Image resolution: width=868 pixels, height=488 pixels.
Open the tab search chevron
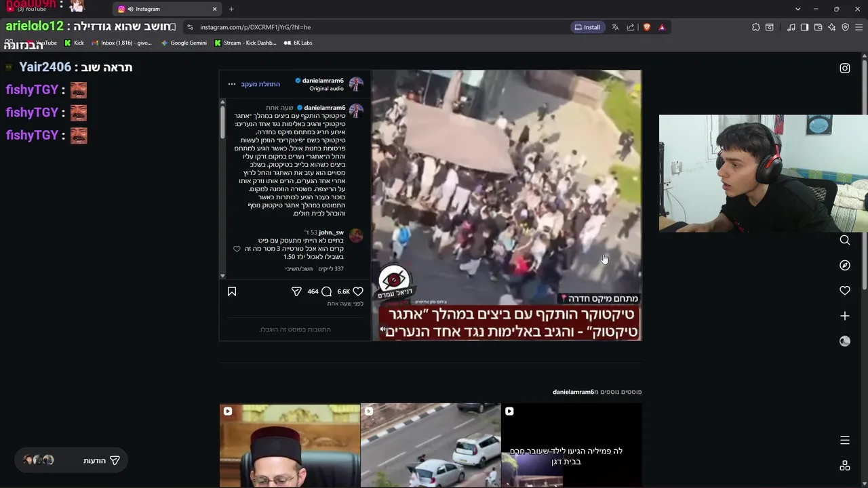[x=797, y=9]
